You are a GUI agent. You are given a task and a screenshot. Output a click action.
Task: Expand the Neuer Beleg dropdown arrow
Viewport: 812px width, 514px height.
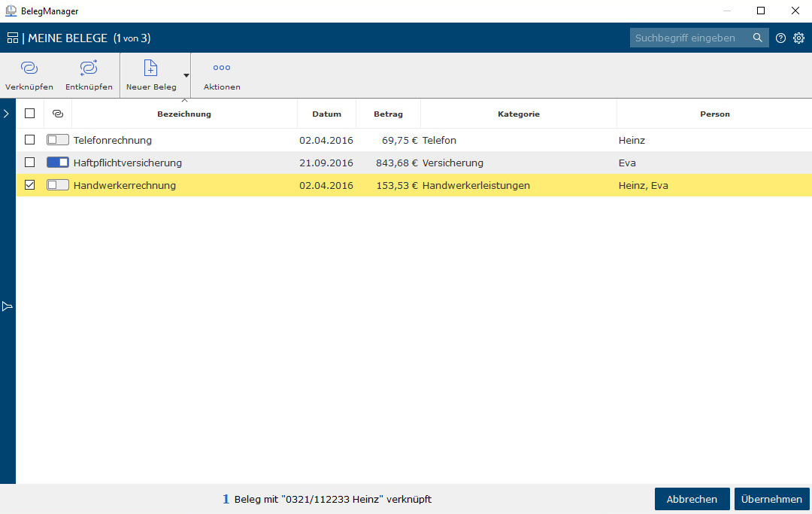point(186,75)
